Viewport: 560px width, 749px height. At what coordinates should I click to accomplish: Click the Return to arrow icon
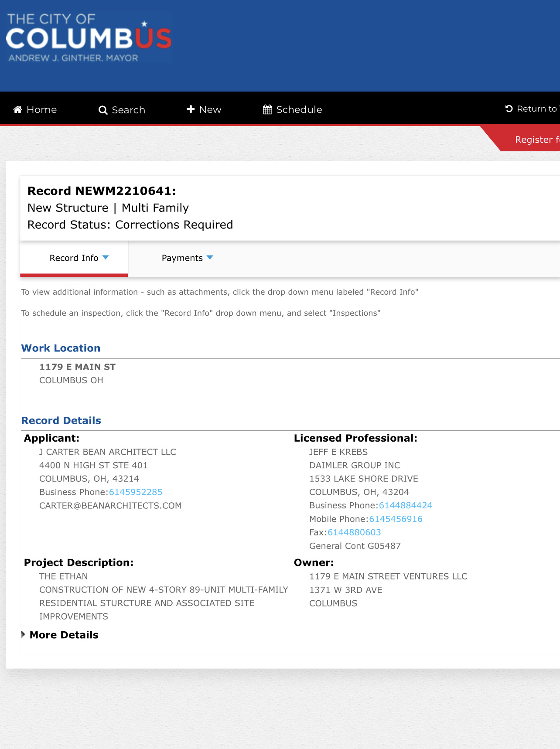point(509,109)
